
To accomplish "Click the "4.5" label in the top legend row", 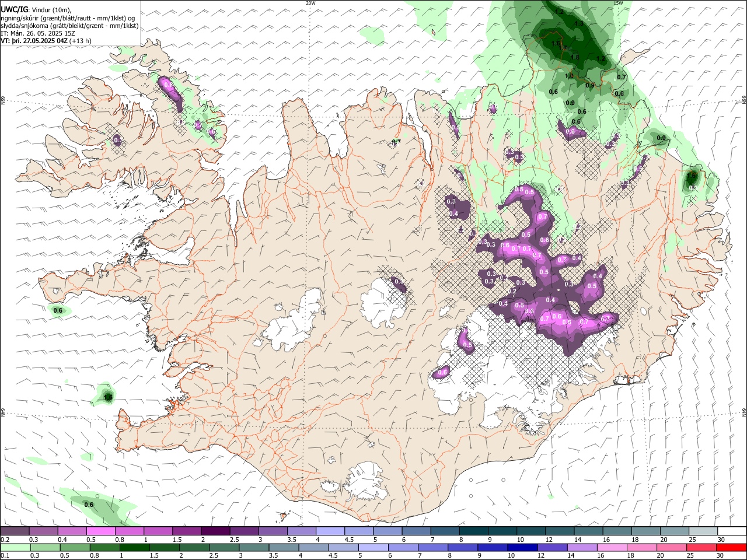I will [x=350, y=540].
